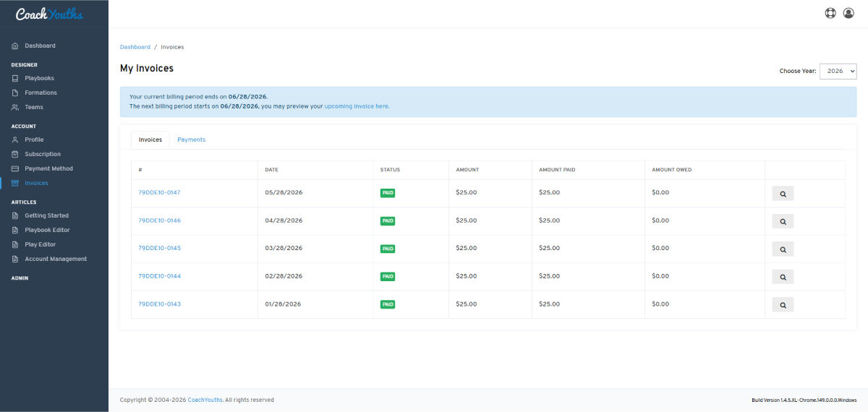
Task: Select Invoices in the sidebar
Action: (36, 183)
